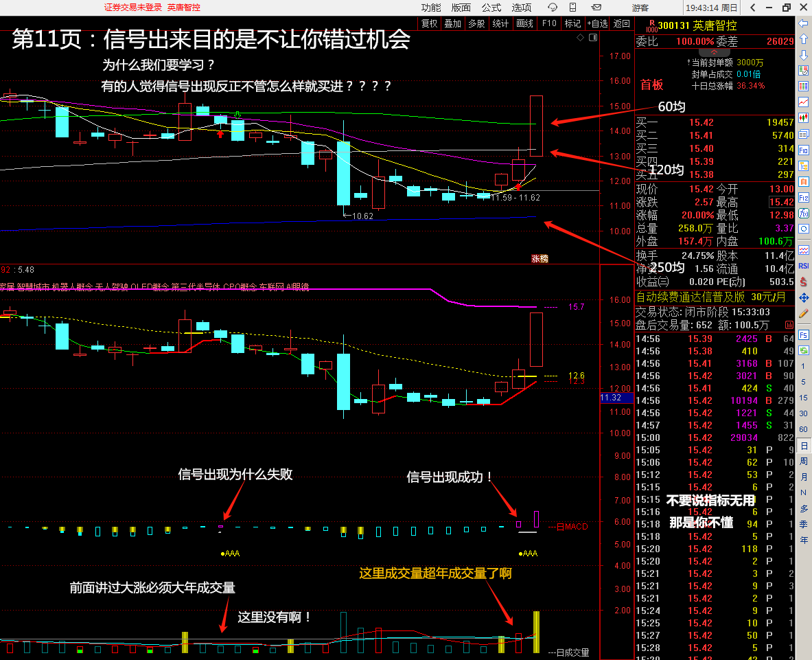
Task: Open the mail envelope icon
Action: (x=596, y=8)
